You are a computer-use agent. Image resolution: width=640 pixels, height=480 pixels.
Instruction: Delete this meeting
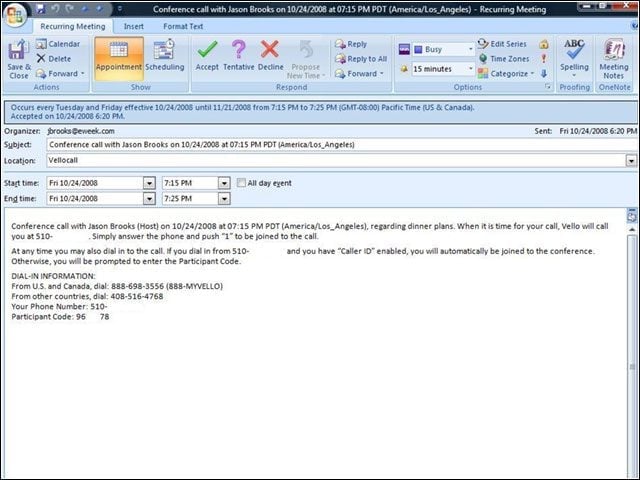click(54, 59)
